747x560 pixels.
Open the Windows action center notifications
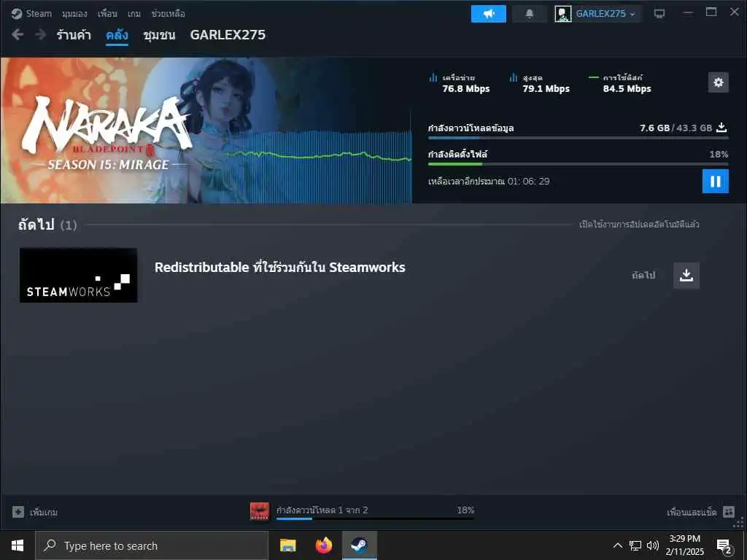coord(724,546)
